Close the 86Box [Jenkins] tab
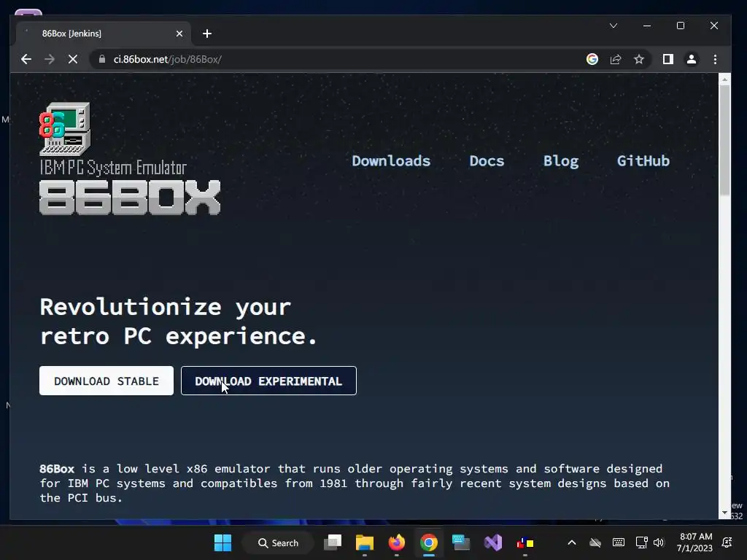 [179, 34]
